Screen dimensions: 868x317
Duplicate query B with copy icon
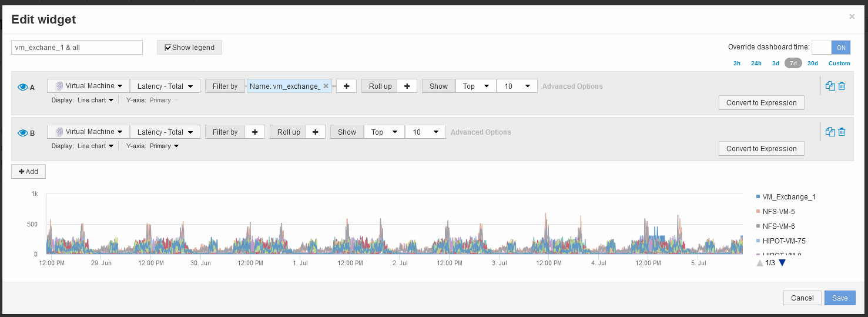click(x=830, y=132)
